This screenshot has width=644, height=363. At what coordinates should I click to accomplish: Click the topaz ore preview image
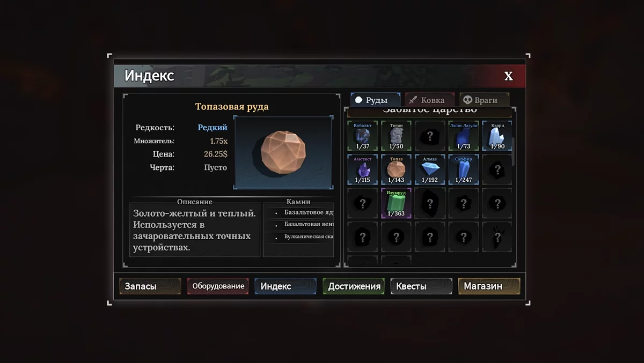coord(283,153)
